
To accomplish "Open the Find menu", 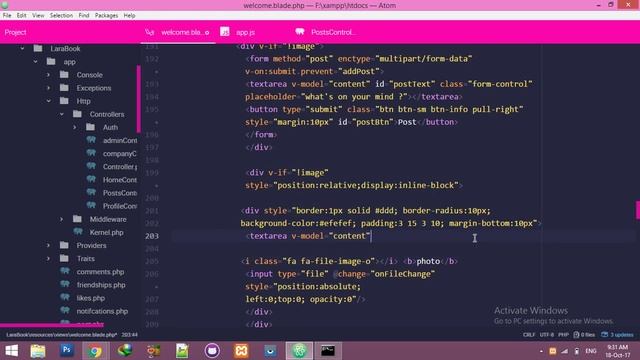I will [x=84, y=16].
